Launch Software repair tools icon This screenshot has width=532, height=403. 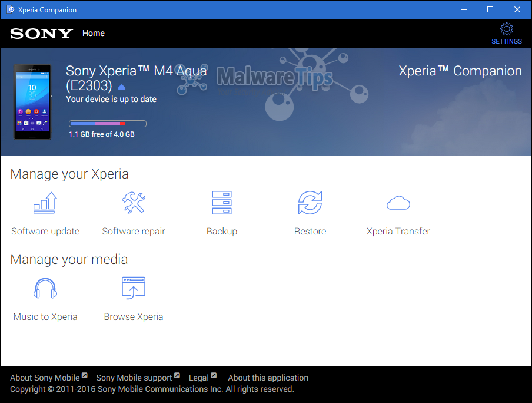tap(134, 203)
